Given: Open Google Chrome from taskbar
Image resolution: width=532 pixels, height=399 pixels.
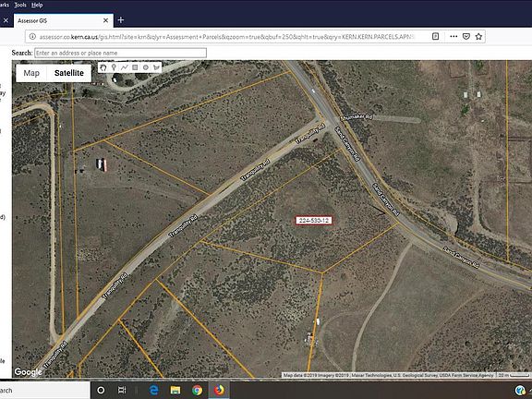Looking at the screenshot, I should coord(197,390).
